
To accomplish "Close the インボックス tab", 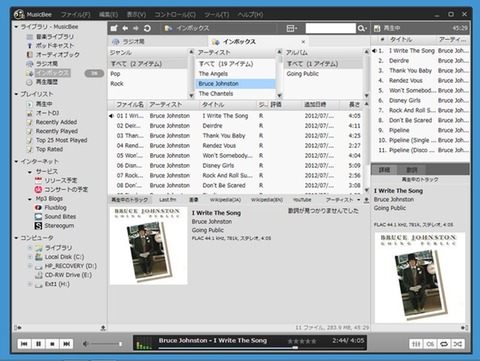I will [x=303, y=42].
